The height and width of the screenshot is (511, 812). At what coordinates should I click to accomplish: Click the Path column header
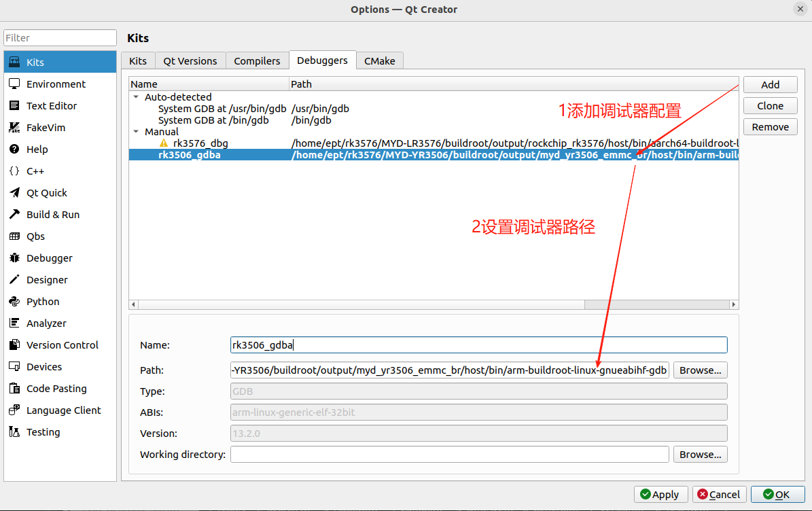pos(514,84)
